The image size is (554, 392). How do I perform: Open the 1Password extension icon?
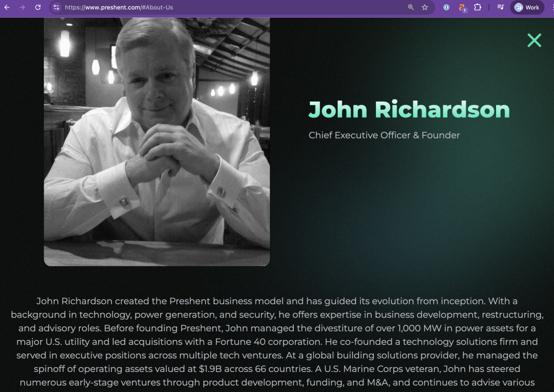click(446, 8)
